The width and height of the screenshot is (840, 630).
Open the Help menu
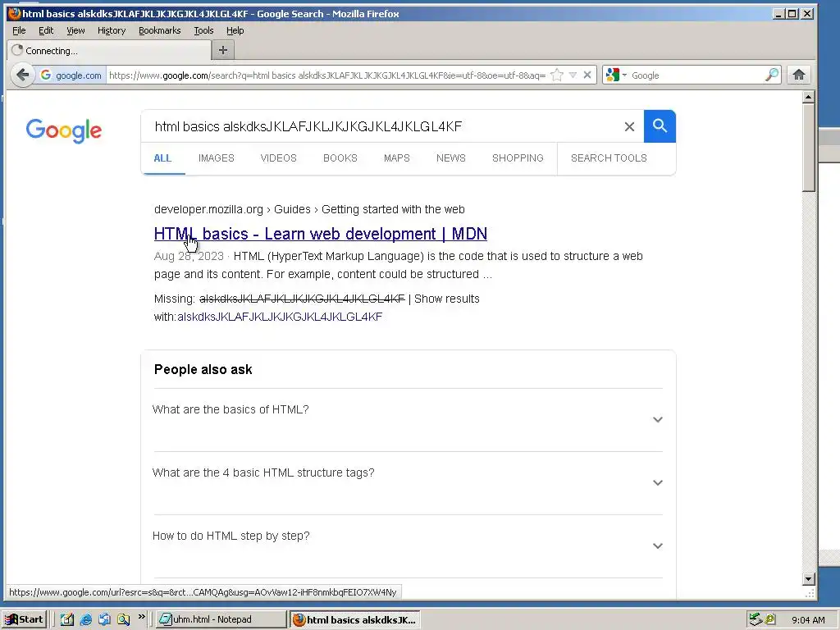click(x=235, y=30)
